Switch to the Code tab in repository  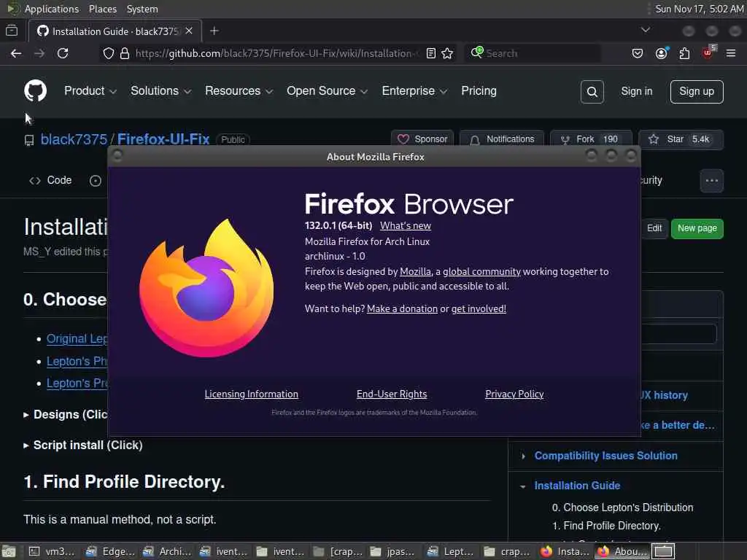coord(50,181)
